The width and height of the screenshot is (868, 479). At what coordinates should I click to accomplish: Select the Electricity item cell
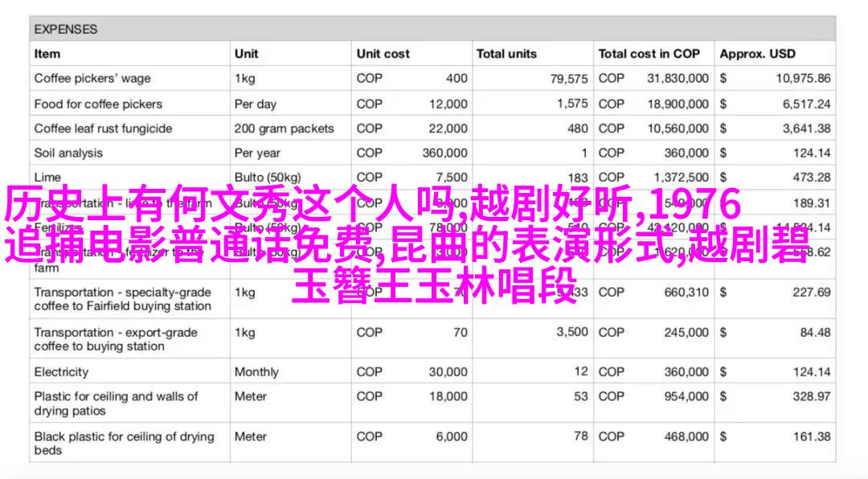point(61,372)
